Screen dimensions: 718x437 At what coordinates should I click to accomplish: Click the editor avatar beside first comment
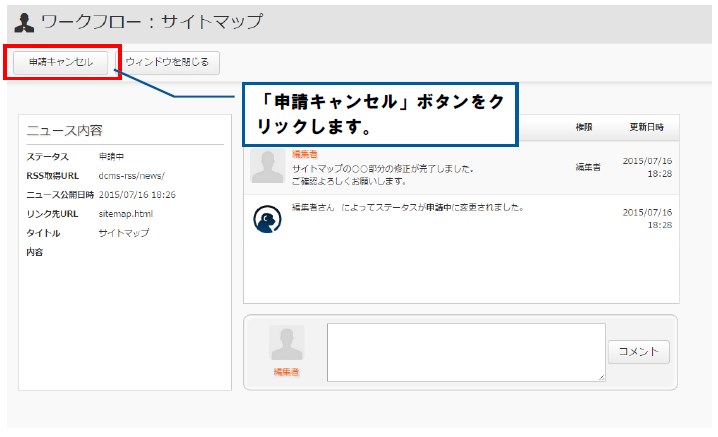pyautogui.click(x=268, y=167)
